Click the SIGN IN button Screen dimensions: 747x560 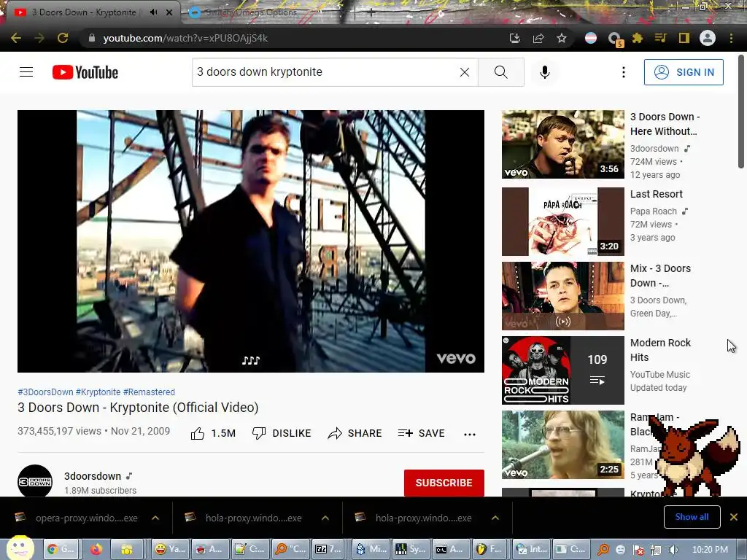(x=684, y=72)
